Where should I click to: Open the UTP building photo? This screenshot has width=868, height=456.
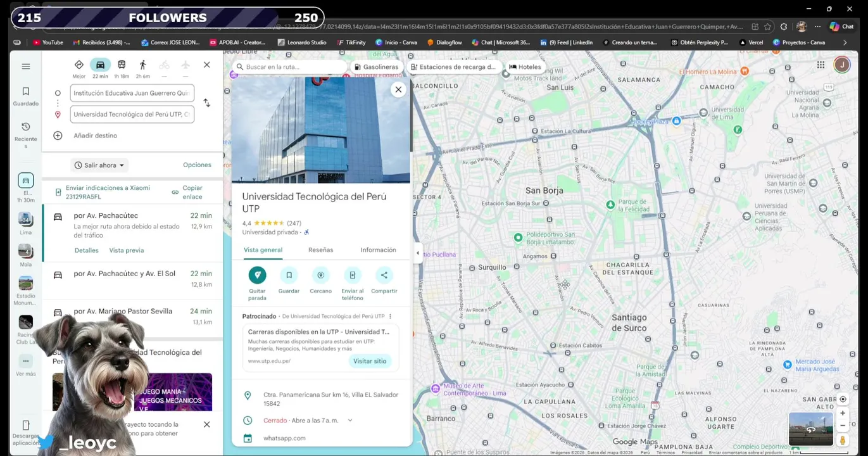(320, 130)
